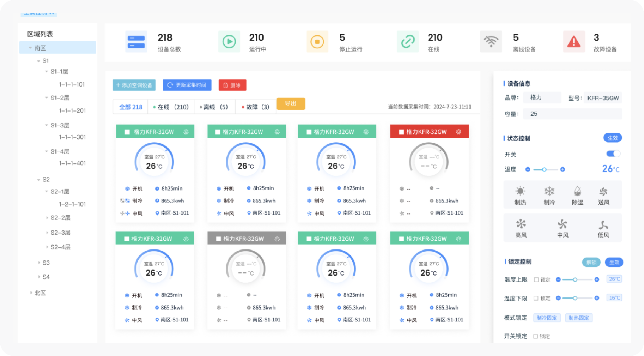Click the orange 导出 export button
This screenshot has width=644, height=356.
coord(291,104)
